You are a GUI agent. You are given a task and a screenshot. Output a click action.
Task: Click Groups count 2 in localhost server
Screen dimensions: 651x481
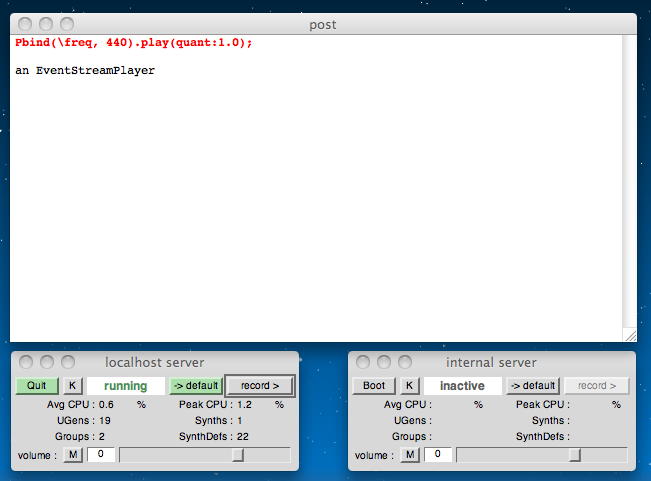click(x=102, y=437)
